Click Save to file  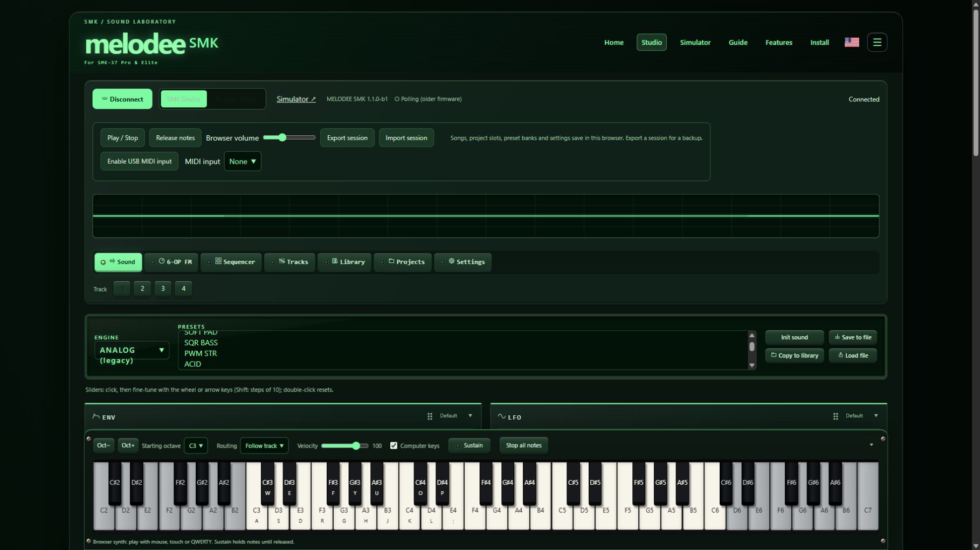pyautogui.click(x=853, y=338)
